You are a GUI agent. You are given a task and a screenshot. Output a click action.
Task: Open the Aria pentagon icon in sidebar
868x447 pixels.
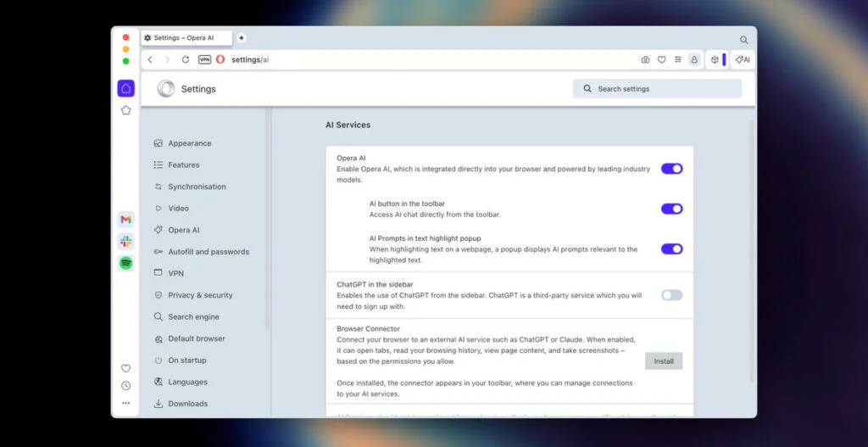click(125, 110)
